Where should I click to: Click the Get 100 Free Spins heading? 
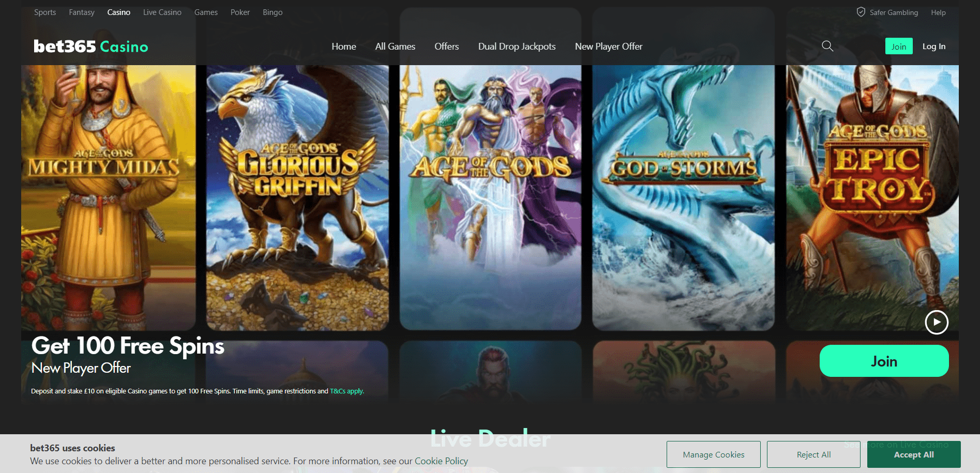pos(128,346)
